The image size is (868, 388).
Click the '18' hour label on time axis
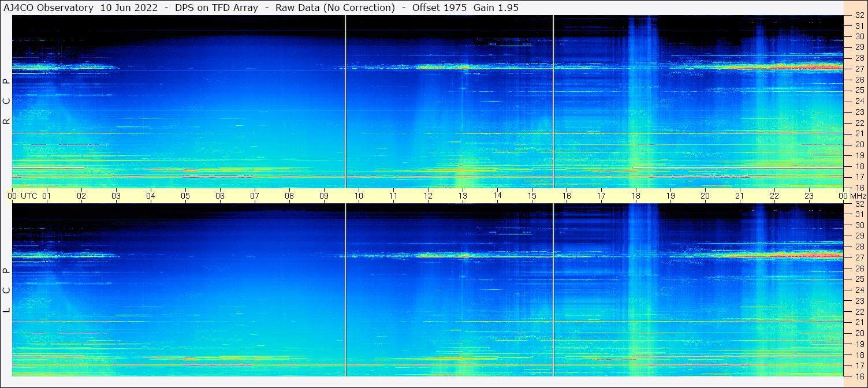click(x=636, y=196)
